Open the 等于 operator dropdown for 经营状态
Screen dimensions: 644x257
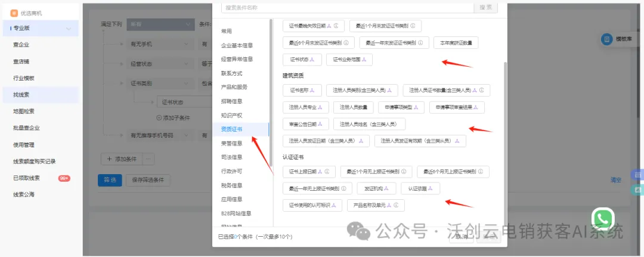205,64
